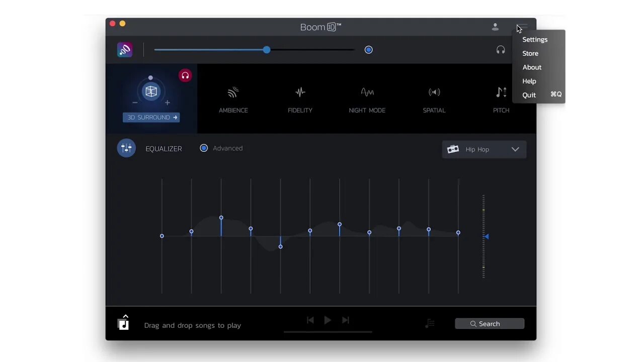This screenshot has width=644, height=362.
Task: Click the Search field
Action: click(x=490, y=324)
